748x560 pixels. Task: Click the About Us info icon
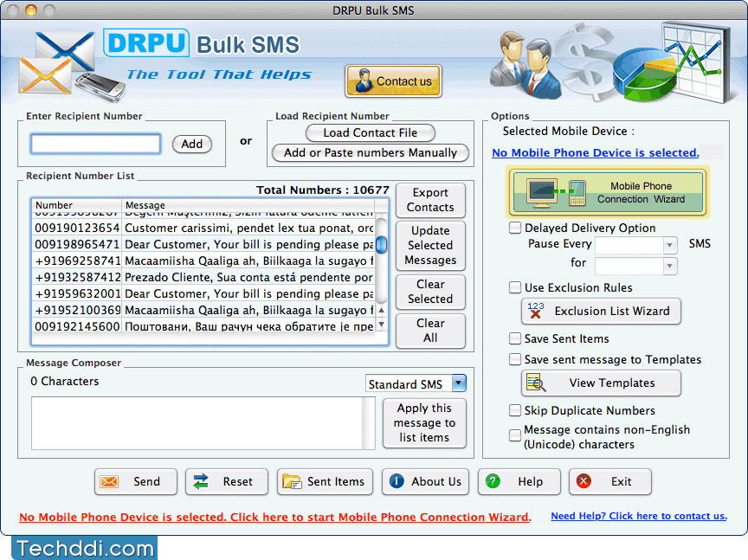click(x=397, y=481)
